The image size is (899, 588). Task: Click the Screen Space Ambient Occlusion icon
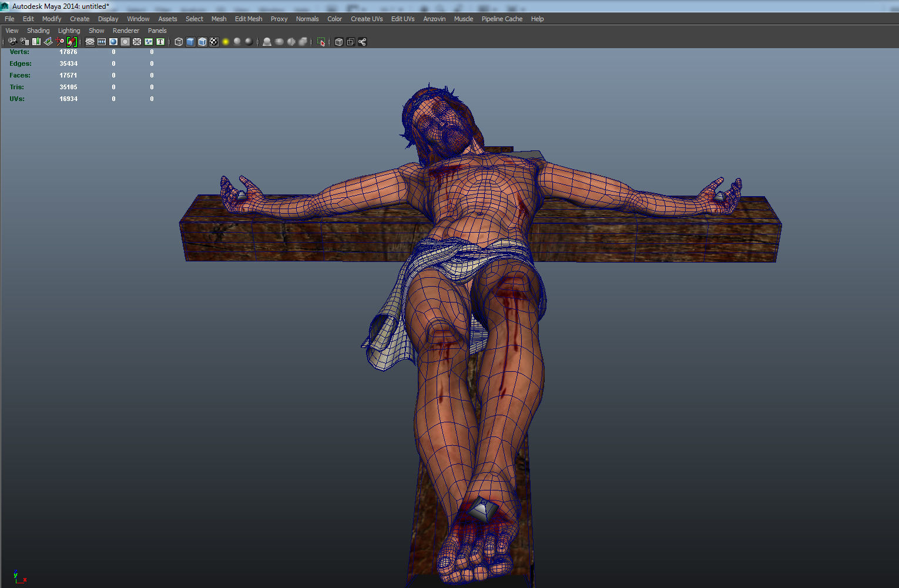[267, 42]
